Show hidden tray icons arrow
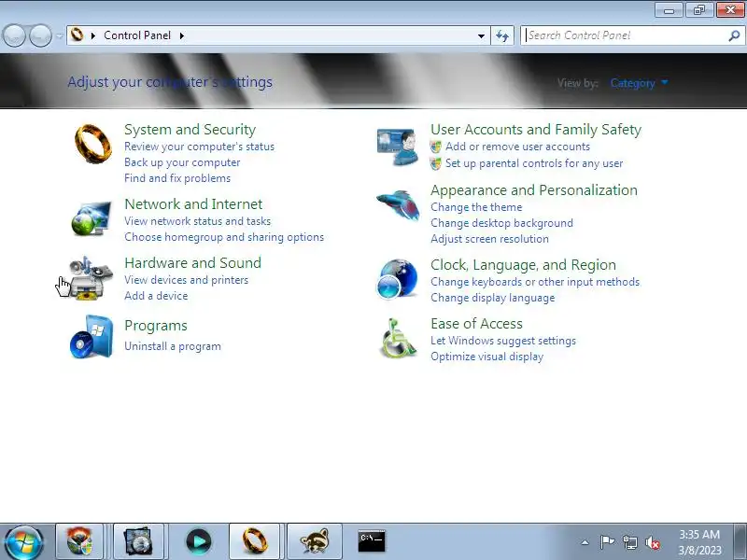This screenshot has height=560, width=747. coord(585,542)
